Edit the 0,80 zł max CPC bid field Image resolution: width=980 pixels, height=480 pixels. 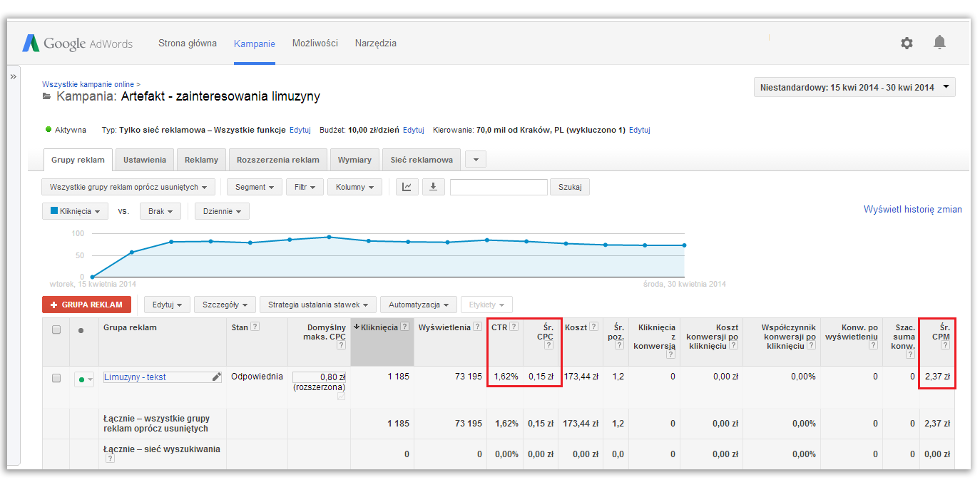tap(320, 377)
